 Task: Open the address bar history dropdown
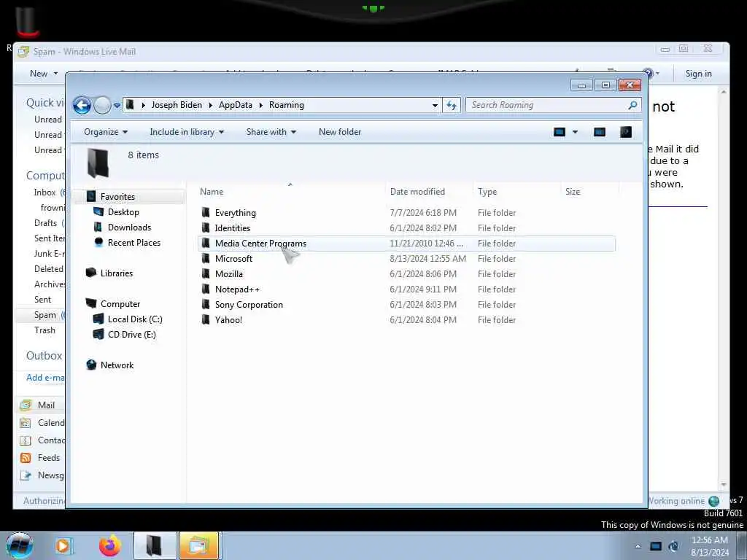coord(435,105)
